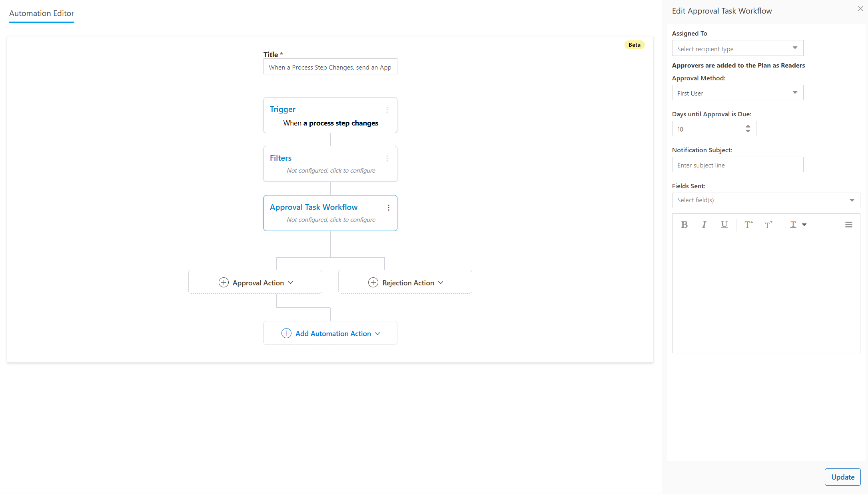Click inside the rich text message body

click(x=766, y=294)
